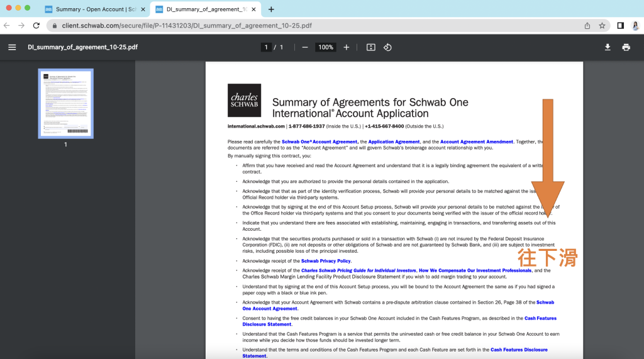Image resolution: width=644 pixels, height=359 pixels.
Task: Click the fit to page icon
Action: (371, 47)
